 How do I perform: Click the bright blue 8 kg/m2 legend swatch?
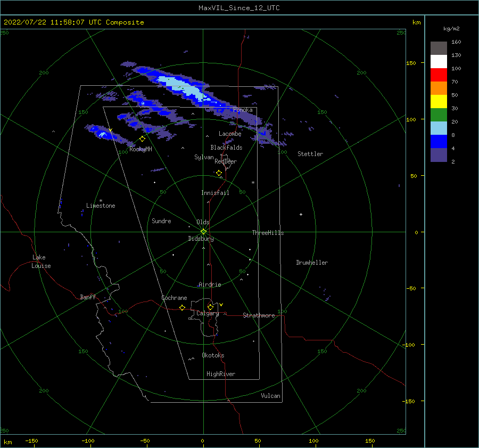(439, 141)
